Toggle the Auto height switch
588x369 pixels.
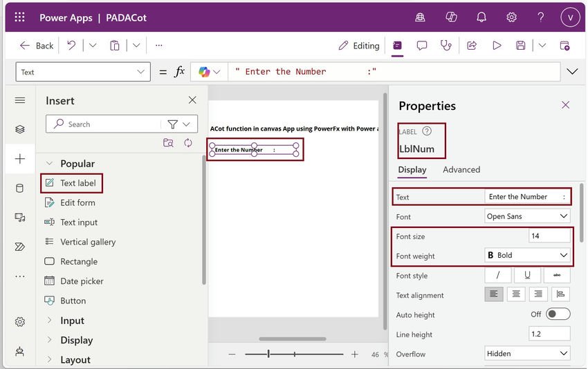tap(558, 314)
